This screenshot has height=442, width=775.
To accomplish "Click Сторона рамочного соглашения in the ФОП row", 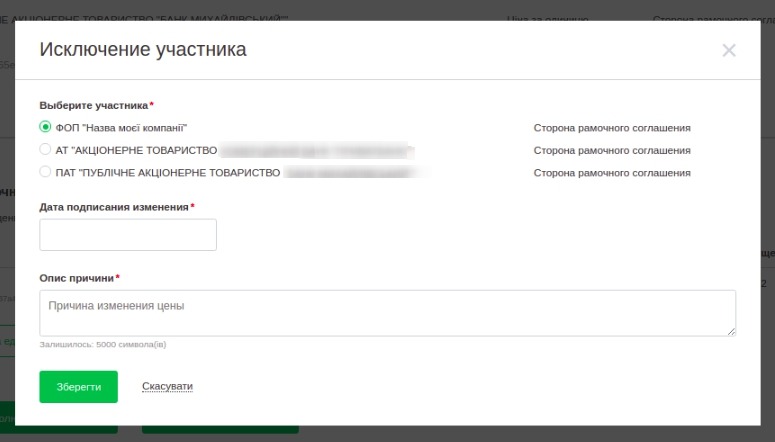I will pyautogui.click(x=612, y=128).
